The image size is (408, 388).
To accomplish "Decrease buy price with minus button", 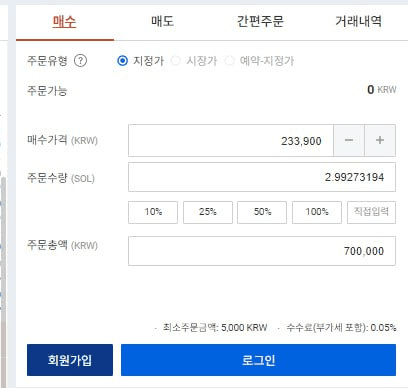I will (349, 140).
